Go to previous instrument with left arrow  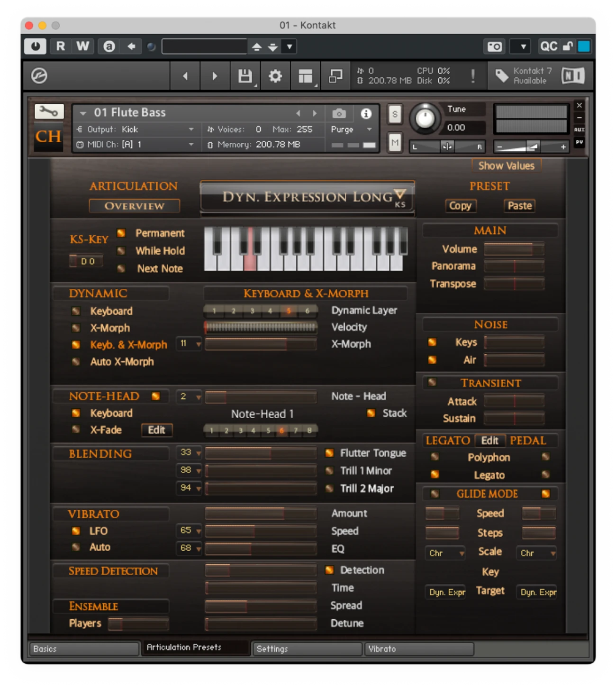coord(185,76)
